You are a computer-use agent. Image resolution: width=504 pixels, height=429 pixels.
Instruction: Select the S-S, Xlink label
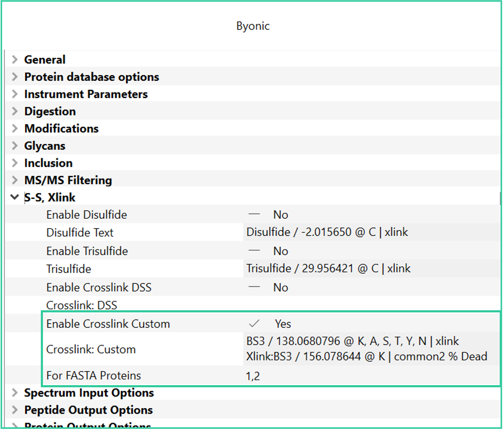[50, 197]
